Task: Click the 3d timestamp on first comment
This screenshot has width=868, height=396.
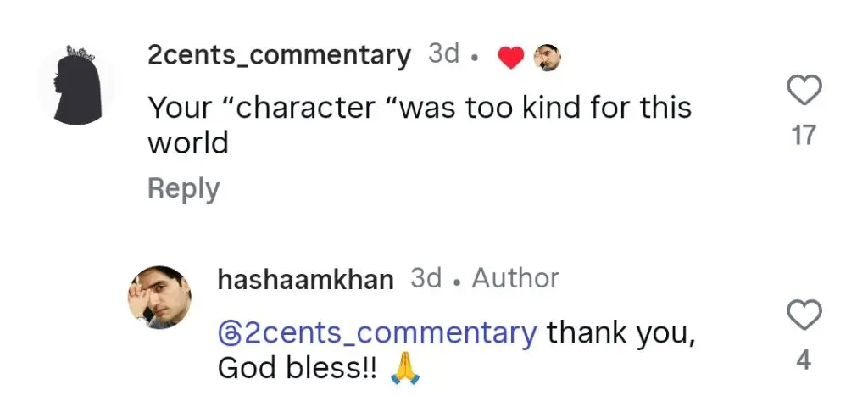Action: pyautogui.click(x=444, y=55)
